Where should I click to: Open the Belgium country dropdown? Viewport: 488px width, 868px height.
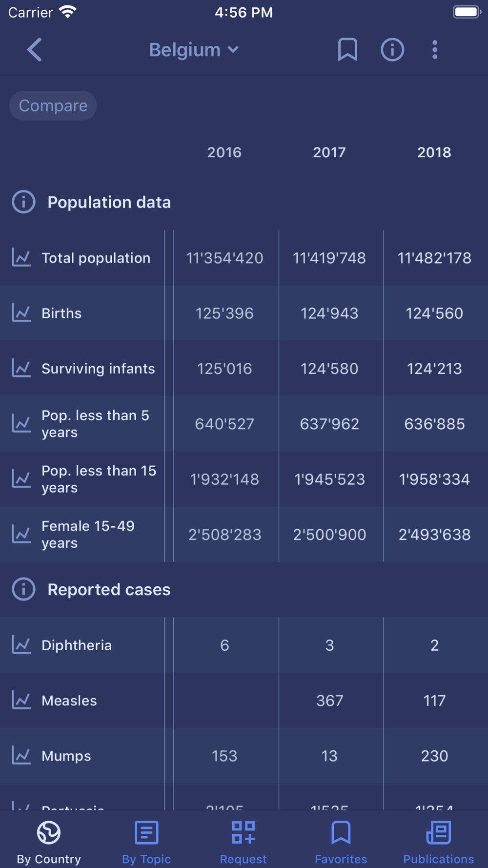194,50
